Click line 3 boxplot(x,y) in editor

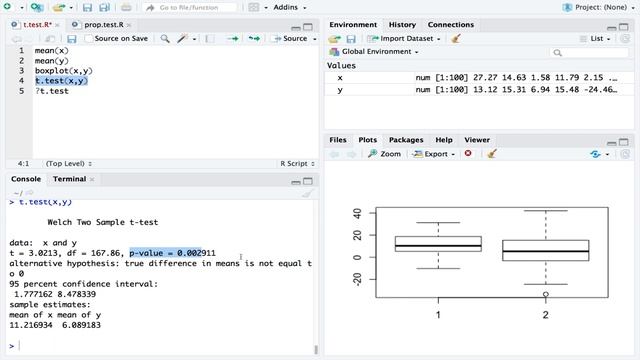click(64, 71)
